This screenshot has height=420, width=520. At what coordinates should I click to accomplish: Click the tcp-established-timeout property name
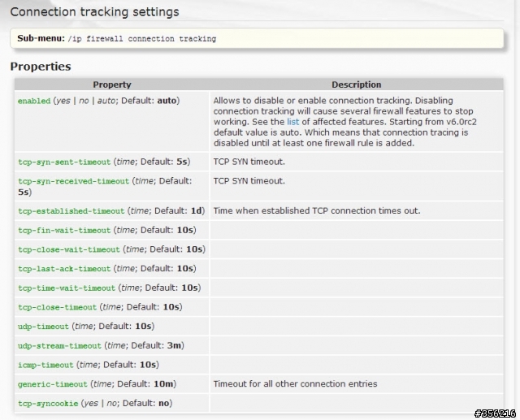tap(71, 211)
